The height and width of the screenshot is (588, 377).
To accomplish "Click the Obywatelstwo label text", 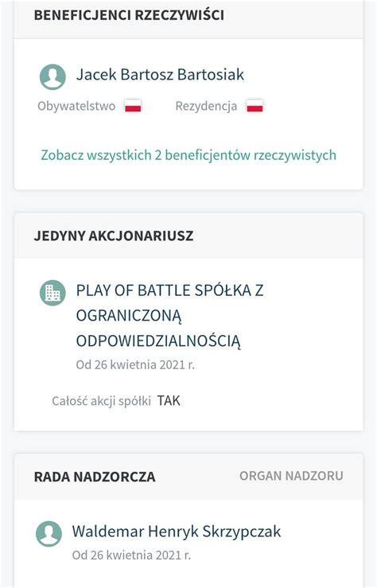I will click(76, 106).
